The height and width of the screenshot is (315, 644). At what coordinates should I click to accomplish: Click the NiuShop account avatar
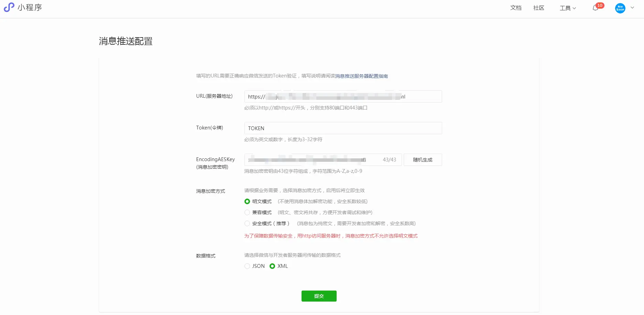pyautogui.click(x=620, y=8)
